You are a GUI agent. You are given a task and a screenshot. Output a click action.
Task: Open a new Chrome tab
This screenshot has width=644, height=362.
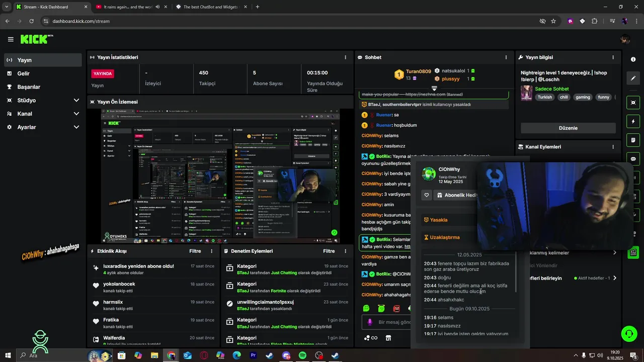(x=258, y=7)
